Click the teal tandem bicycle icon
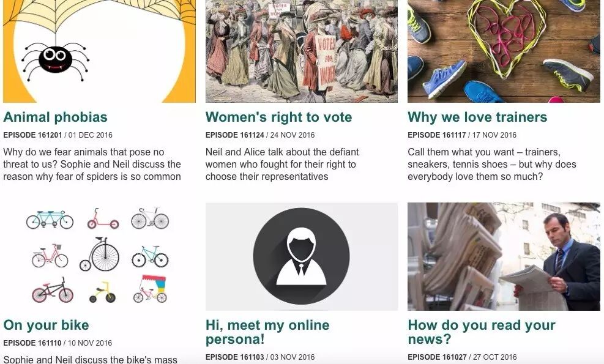The height and width of the screenshot is (364, 604). 50,220
